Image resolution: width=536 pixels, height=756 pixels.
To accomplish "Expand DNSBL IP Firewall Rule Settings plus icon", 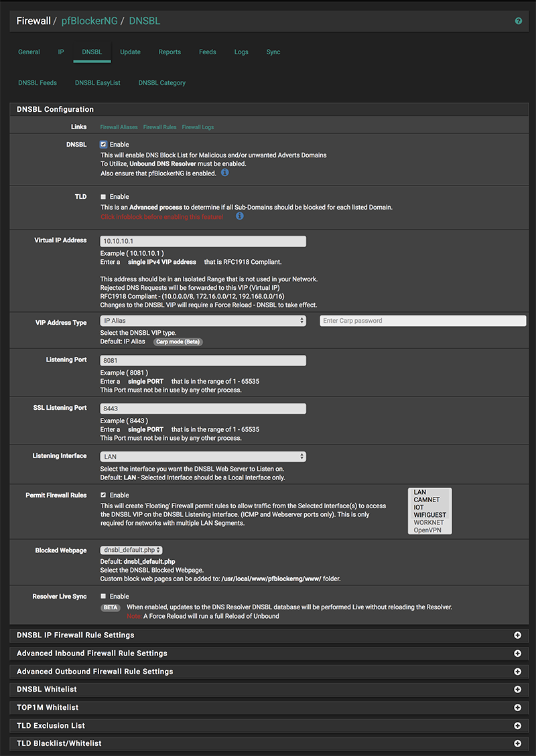I will [517, 635].
